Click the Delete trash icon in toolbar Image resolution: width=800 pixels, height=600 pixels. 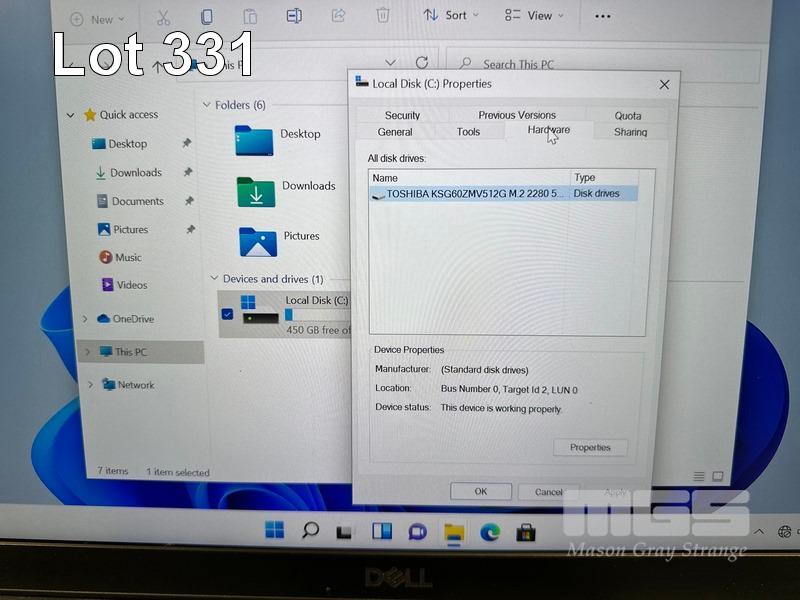[x=382, y=16]
